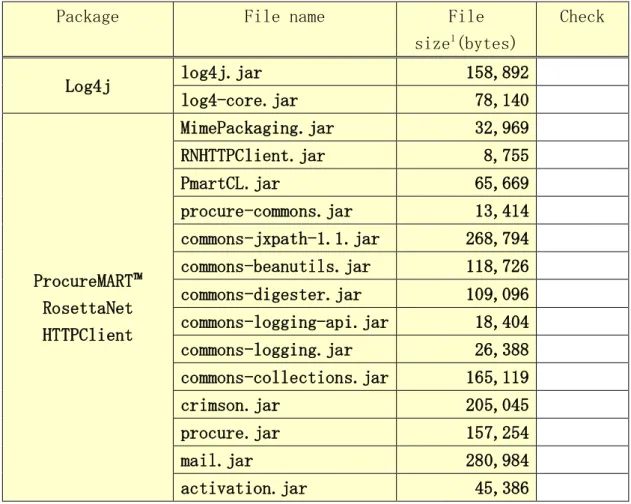Click the 'File size (bytes)' column header

466,29
